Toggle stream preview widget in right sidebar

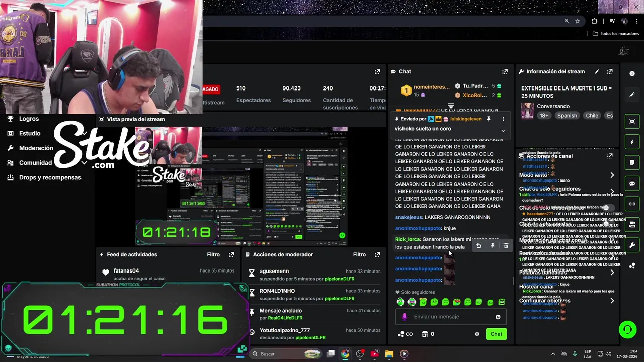click(632, 122)
